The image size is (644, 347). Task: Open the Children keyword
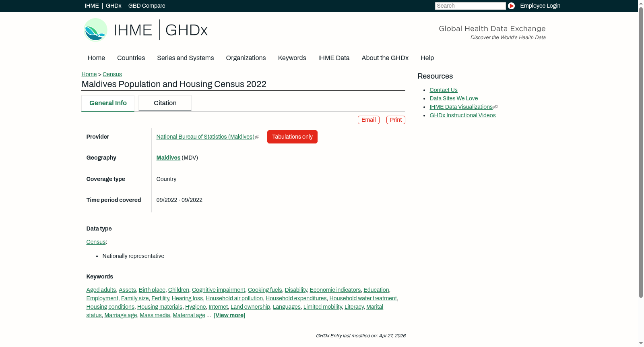(x=179, y=290)
